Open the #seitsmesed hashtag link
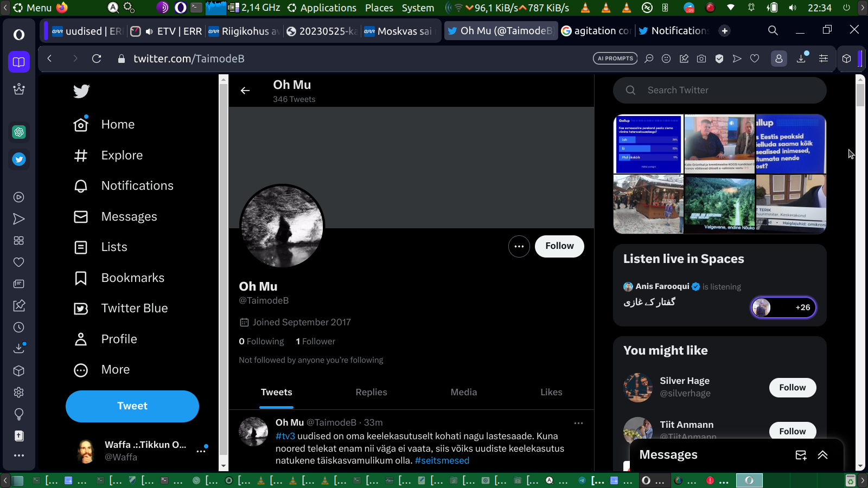 click(442, 460)
